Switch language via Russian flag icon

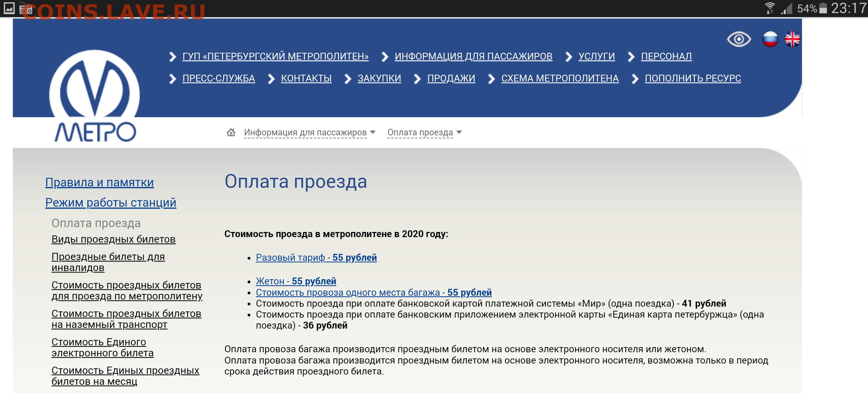(x=770, y=39)
